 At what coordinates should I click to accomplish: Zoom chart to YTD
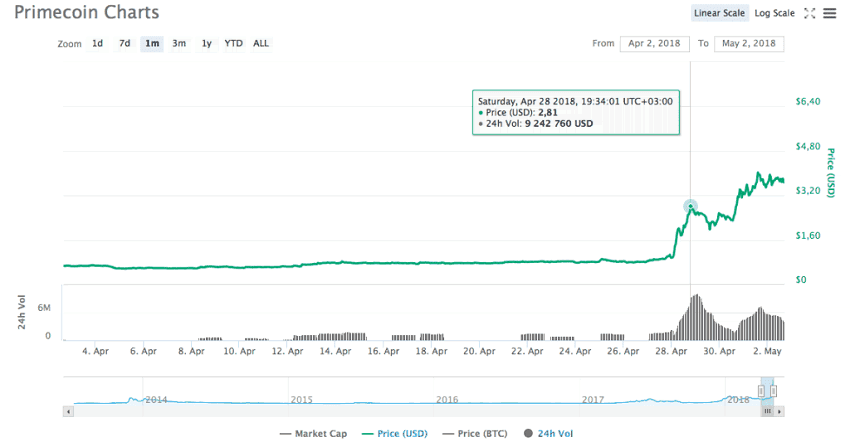(233, 44)
